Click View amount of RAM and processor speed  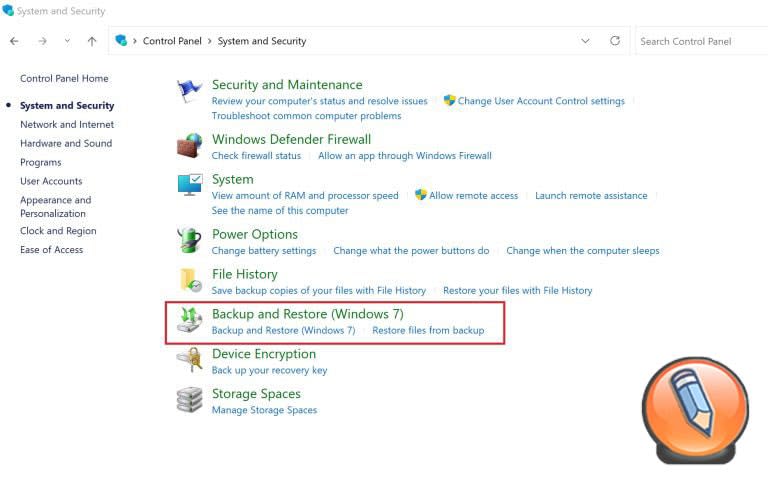(305, 195)
